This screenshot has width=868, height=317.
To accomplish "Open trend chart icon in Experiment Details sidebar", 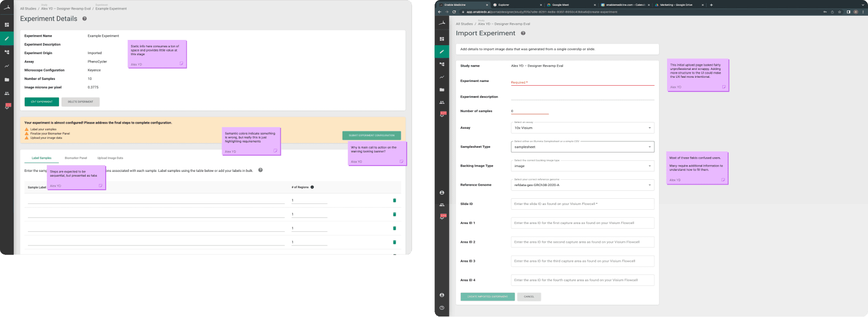I will 7,66.
